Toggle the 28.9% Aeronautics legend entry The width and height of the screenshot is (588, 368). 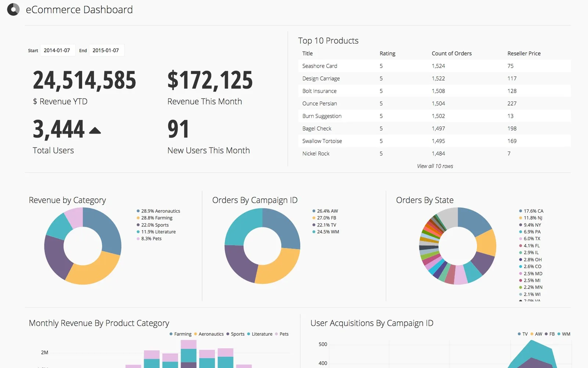tap(158, 211)
